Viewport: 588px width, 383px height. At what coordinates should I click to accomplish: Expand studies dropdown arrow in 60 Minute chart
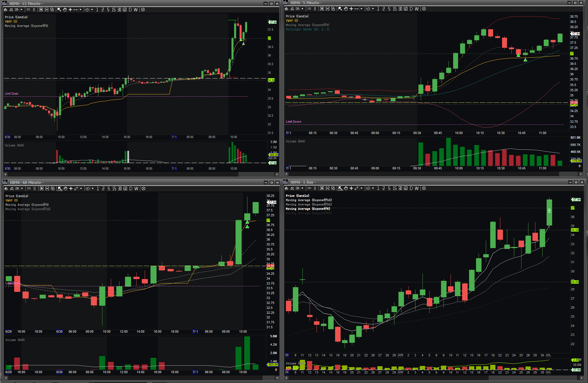tap(22, 188)
